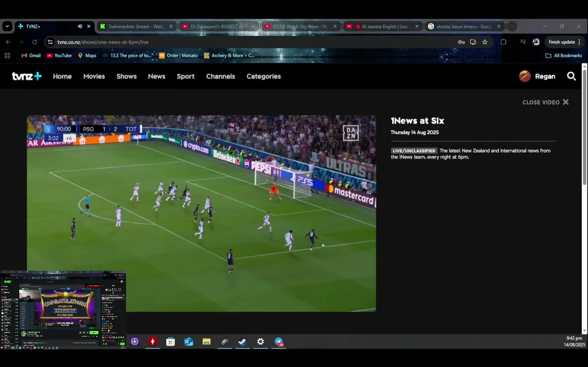
Task: Open the 13.3 The price of to... bookmark
Action: 127,56
